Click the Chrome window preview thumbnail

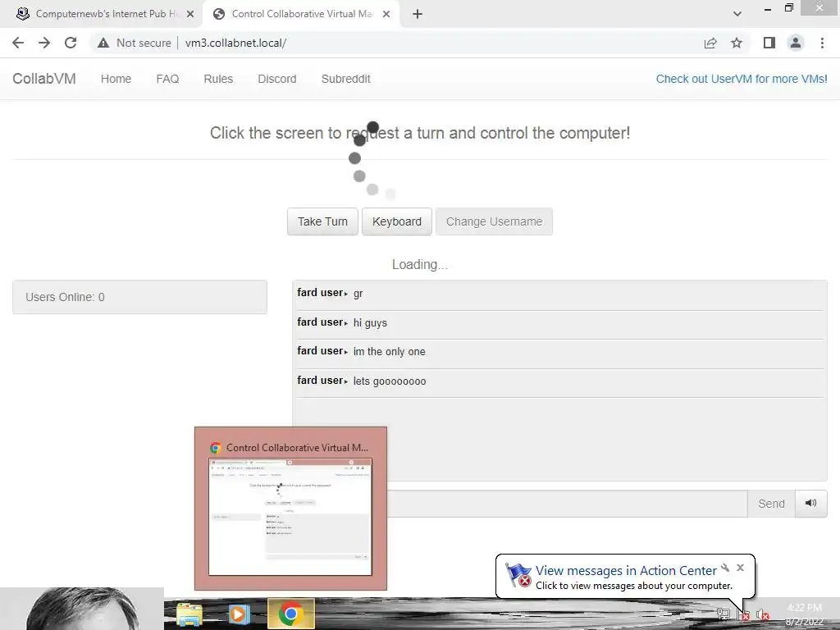coord(290,517)
